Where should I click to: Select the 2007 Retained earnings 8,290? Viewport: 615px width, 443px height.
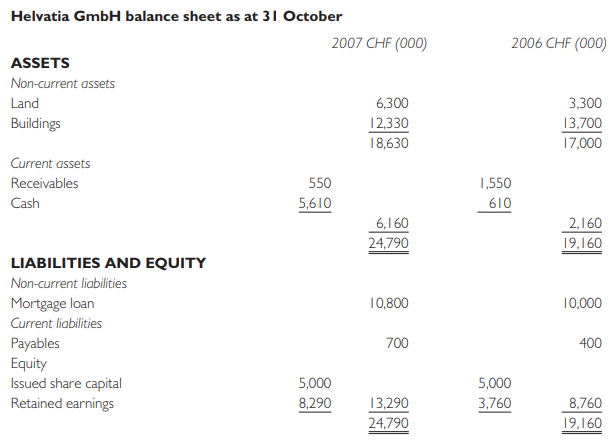(315, 403)
